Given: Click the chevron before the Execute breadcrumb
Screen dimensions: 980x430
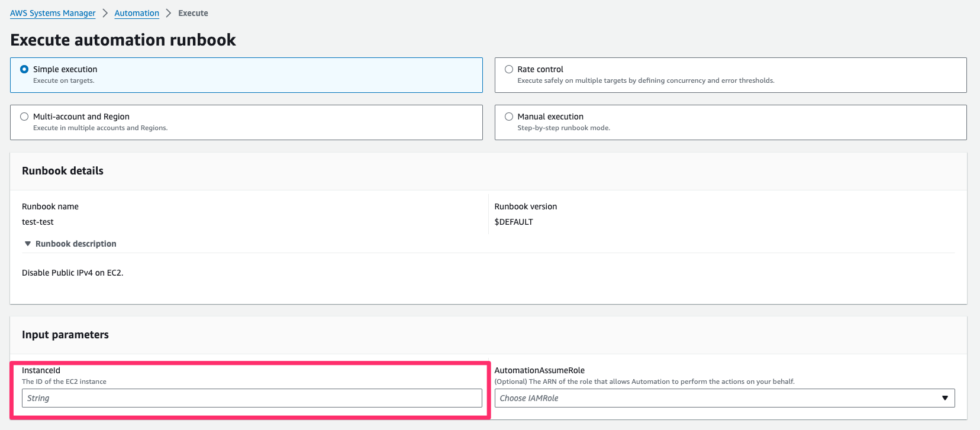Looking at the screenshot, I should (x=169, y=13).
